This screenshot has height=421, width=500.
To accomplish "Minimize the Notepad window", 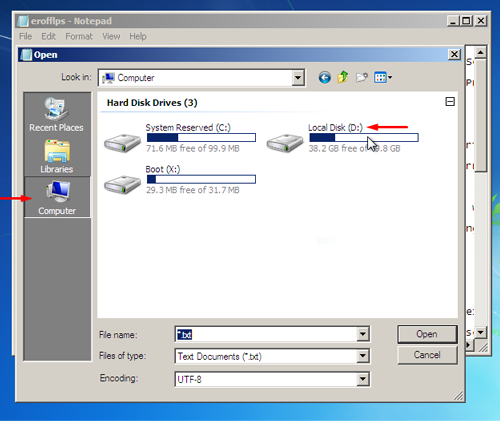I will pyautogui.click(x=453, y=21).
